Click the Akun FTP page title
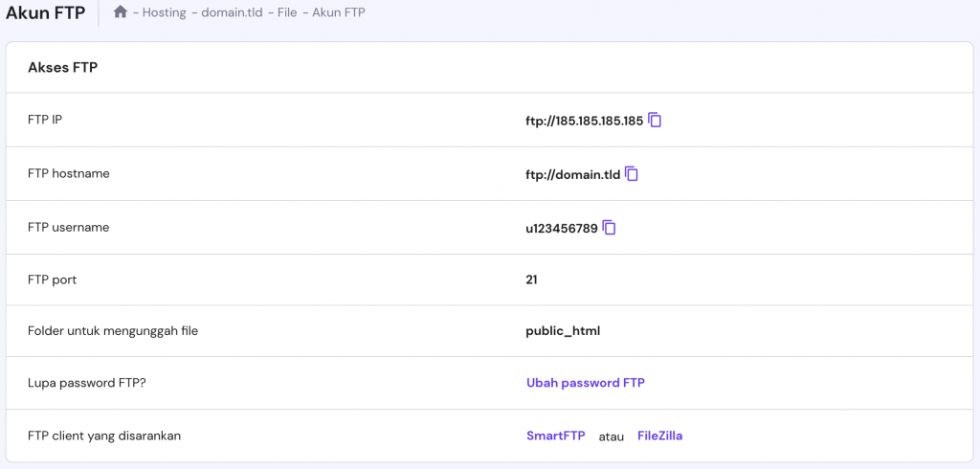The image size is (980, 469). 45,12
